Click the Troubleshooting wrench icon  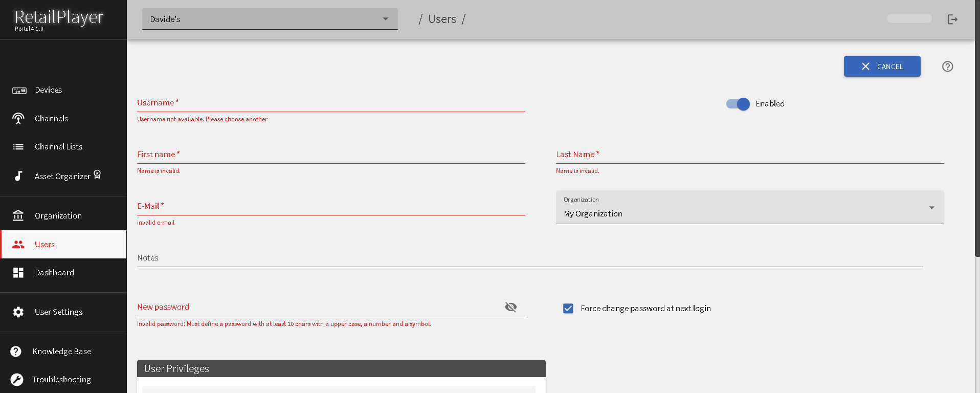[x=17, y=380]
